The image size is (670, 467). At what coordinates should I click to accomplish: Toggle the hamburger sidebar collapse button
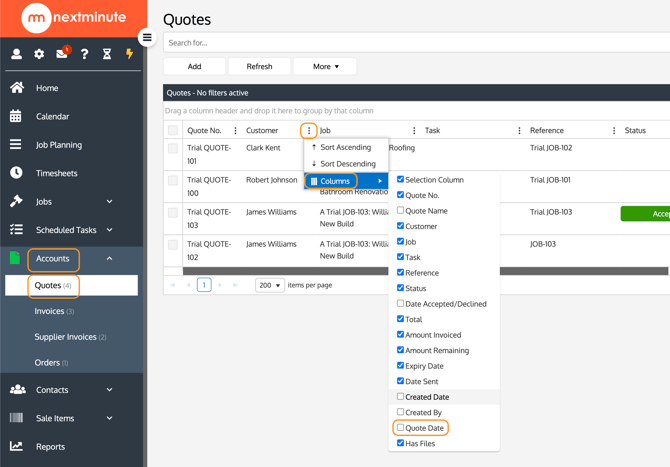coord(147,38)
